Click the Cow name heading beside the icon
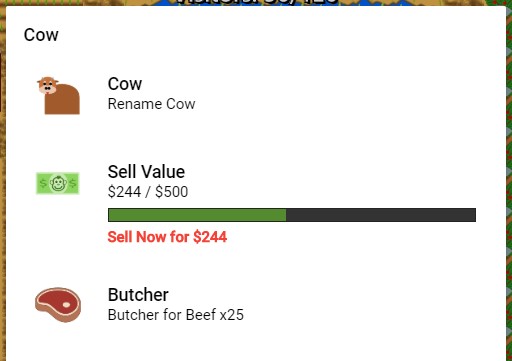Image resolution: width=512 pixels, height=361 pixels. [125, 84]
